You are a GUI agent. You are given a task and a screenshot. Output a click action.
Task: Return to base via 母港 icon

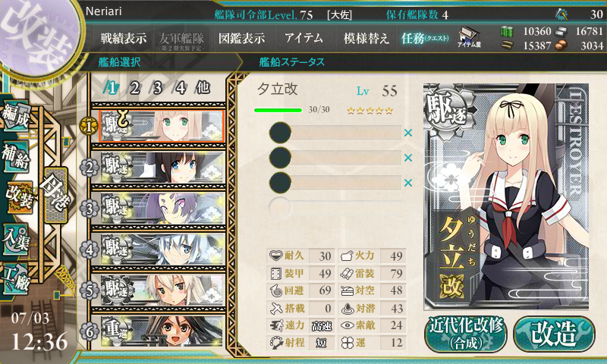(55, 196)
